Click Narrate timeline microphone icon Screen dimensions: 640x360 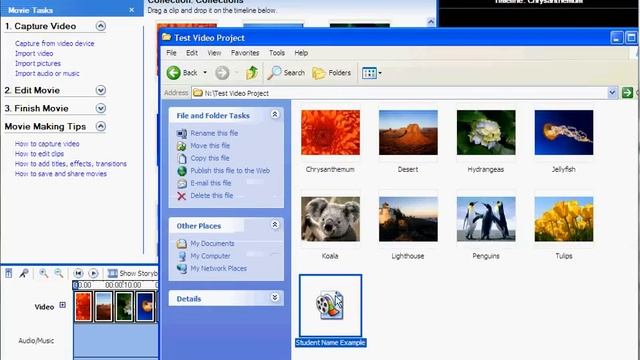coord(24,273)
